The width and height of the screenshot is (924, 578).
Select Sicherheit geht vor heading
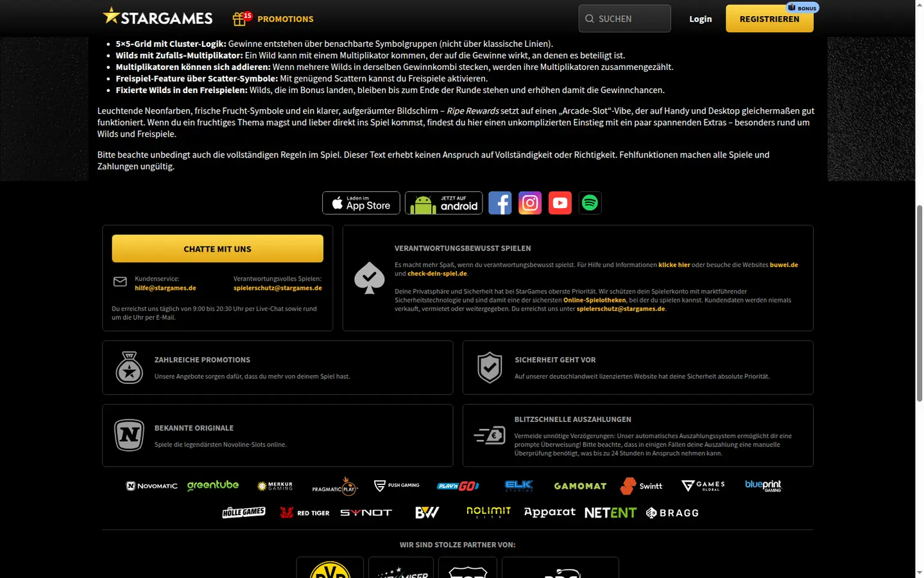(555, 360)
